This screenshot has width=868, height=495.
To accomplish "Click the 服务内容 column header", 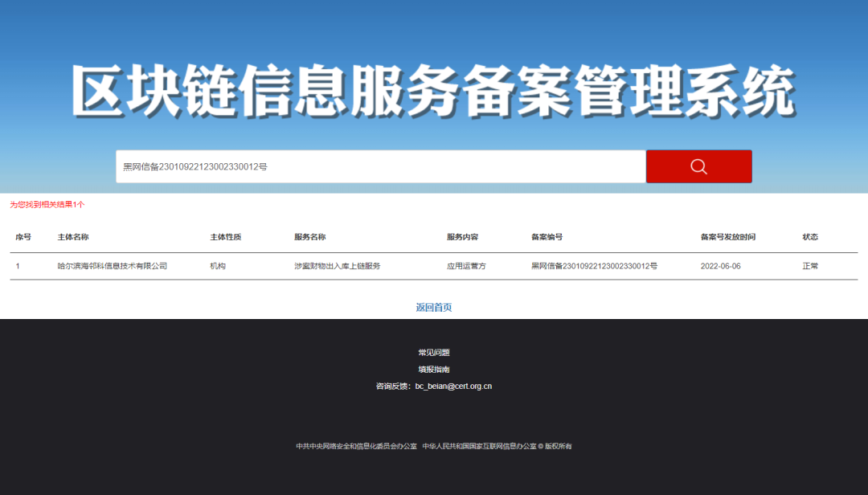I will click(x=463, y=237).
